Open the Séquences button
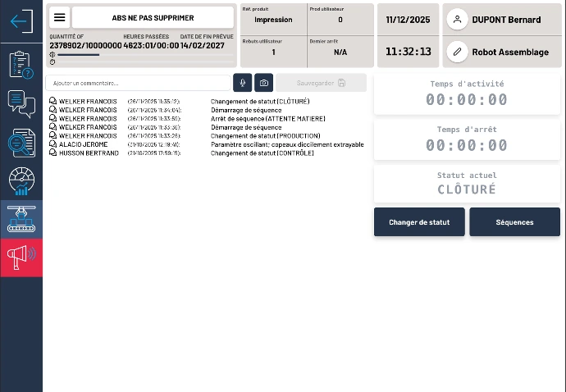566x392 pixels. [x=514, y=222]
